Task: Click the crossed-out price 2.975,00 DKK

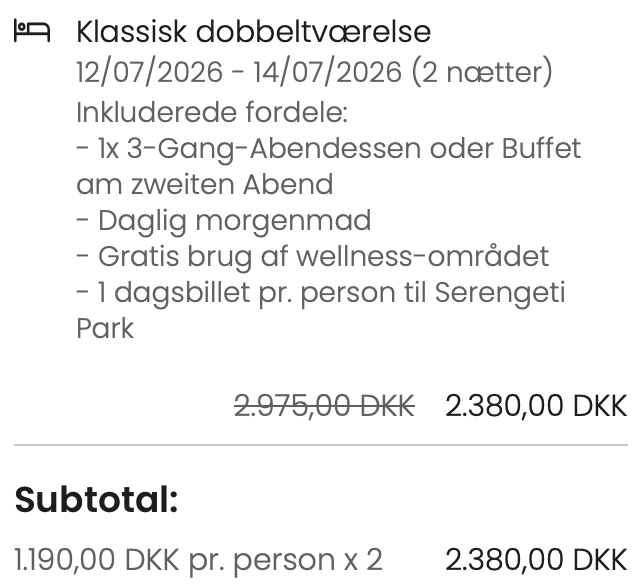Action: pyautogui.click(x=324, y=405)
